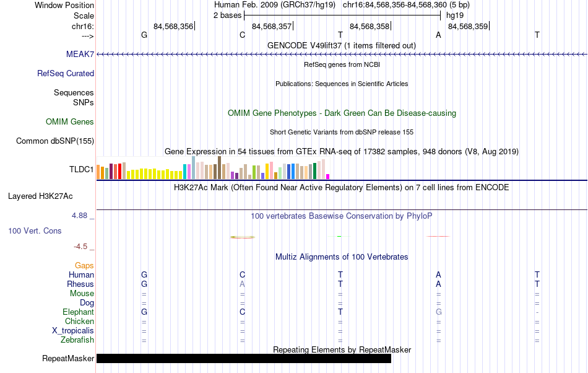Open the RefSeq Curated track label
588x373 pixels.
[x=66, y=73]
